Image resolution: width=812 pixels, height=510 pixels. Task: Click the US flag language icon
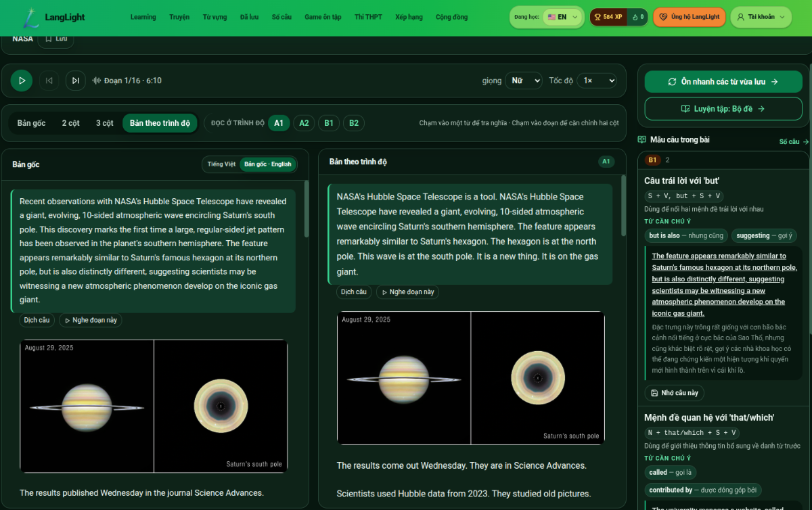tap(552, 17)
